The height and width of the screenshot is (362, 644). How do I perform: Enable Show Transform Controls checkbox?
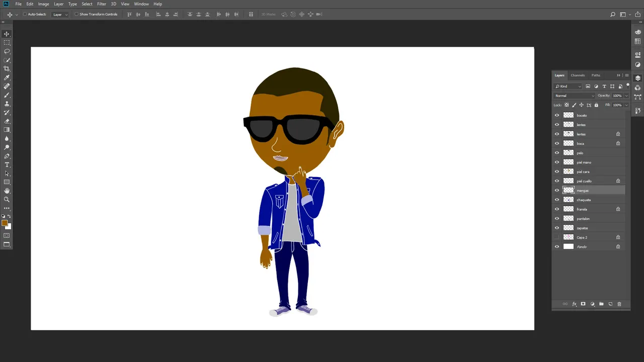click(76, 14)
